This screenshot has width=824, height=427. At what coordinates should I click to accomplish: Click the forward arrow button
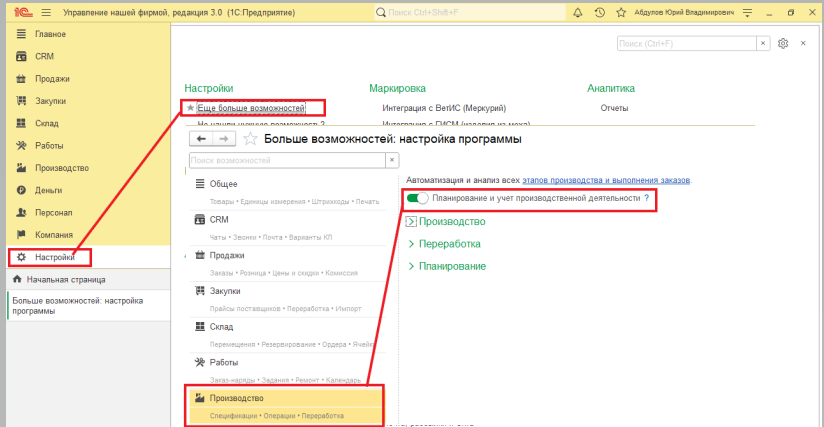[x=224, y=139]
